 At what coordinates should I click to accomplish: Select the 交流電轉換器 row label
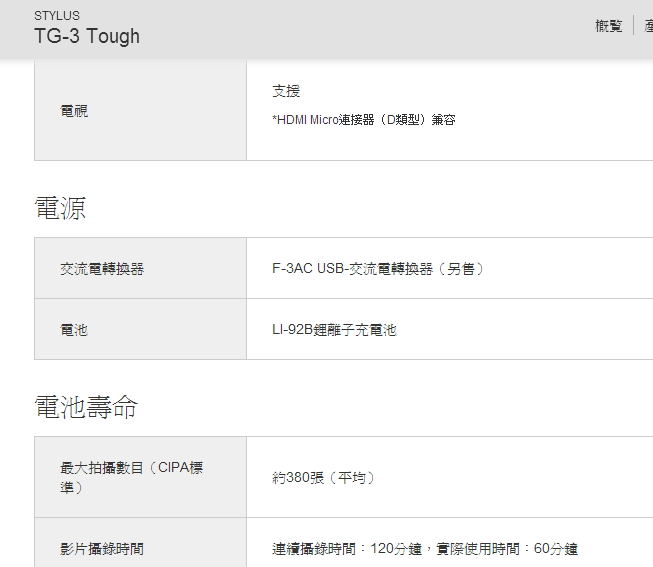(102, 269)
